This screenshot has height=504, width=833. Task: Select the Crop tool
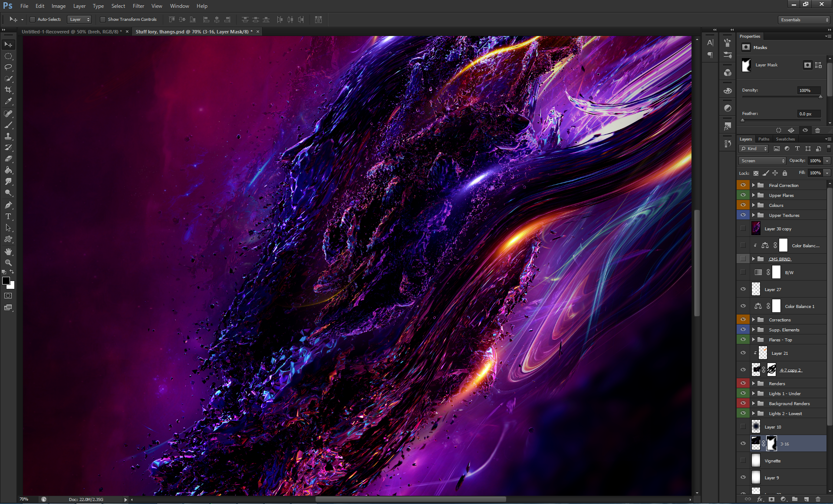pyautogui.click(x=8, y=90)
